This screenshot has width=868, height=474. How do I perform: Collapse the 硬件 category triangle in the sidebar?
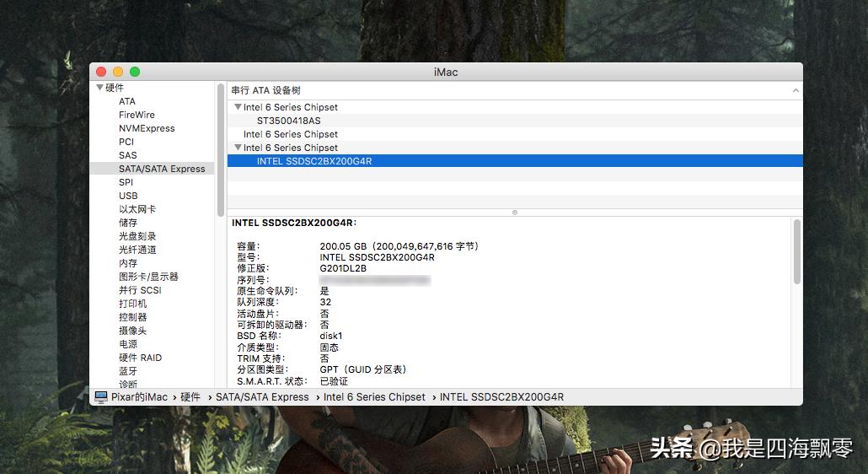pos(99,88)
